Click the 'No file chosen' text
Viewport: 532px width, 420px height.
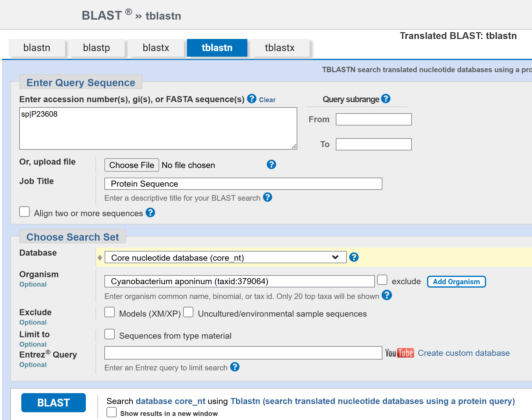188,165
